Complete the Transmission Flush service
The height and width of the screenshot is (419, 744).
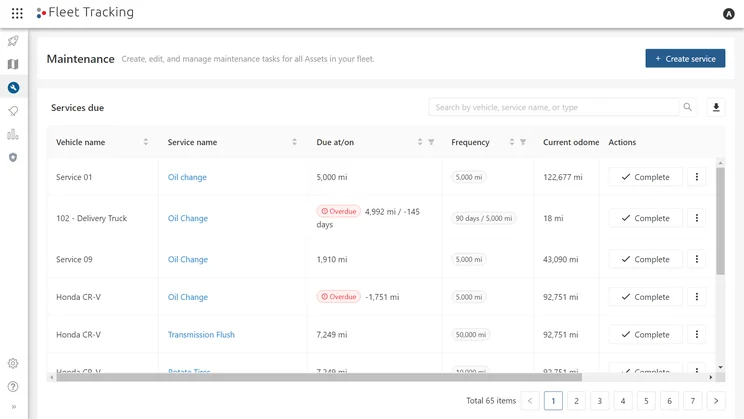[646, 335]
